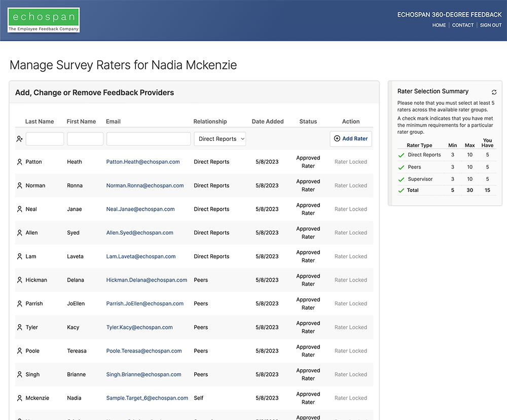Open email link Norman.Ronna@echospan.com
Image resolution: width=507 pixels, height=420 pixels.
145,185
